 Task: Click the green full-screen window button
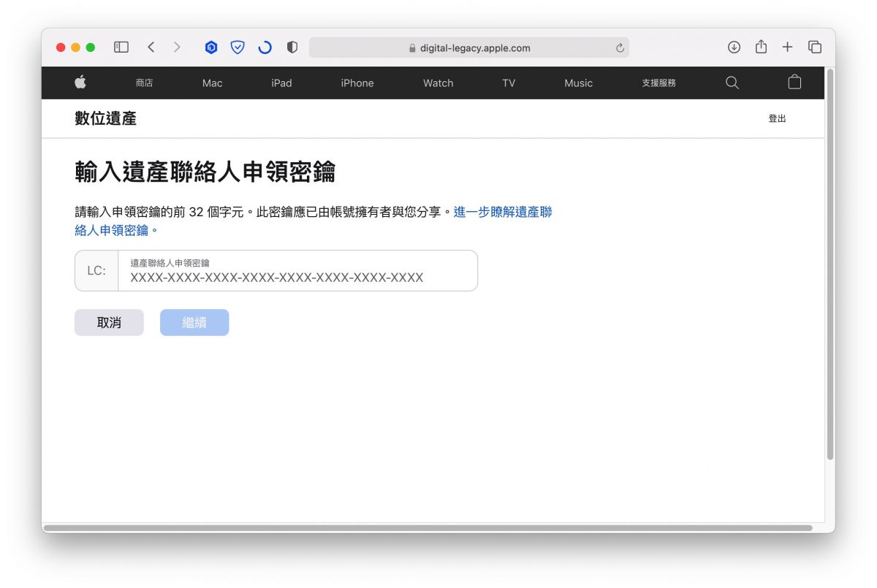pos(91,47)
